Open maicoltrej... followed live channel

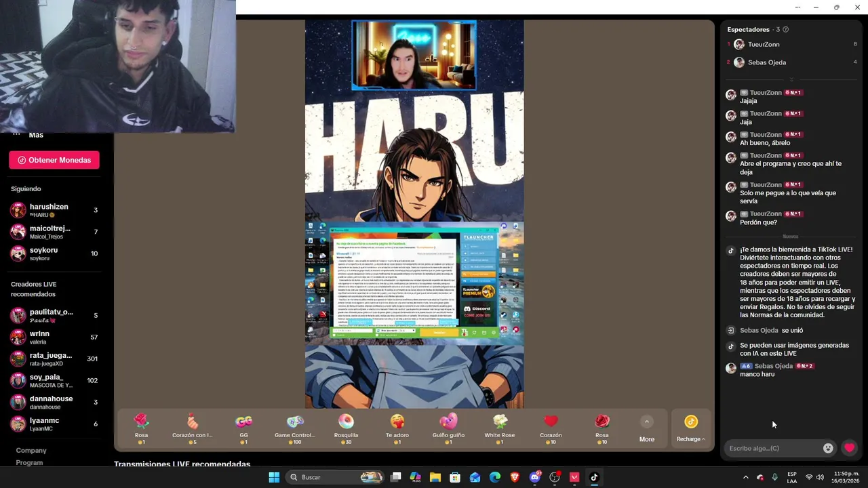(55, 232)
